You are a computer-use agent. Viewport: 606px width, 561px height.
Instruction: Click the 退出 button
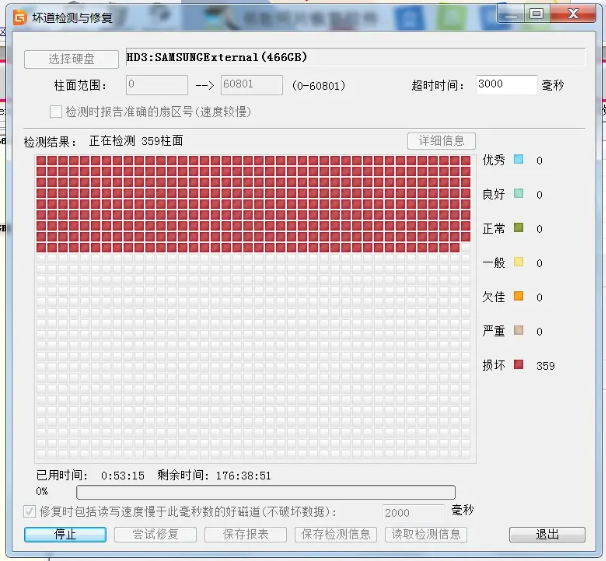(546, 535)
